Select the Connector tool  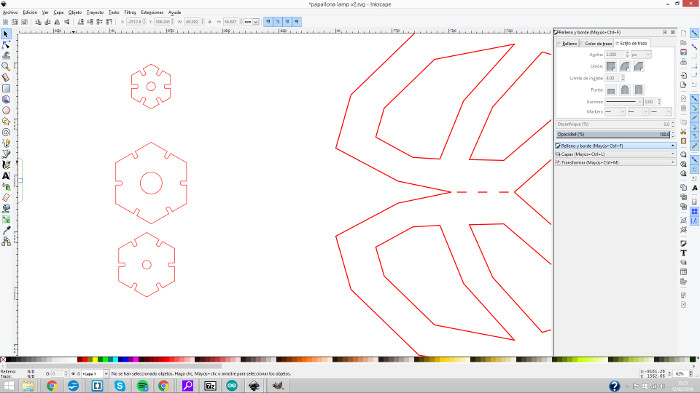pos(6,242)
